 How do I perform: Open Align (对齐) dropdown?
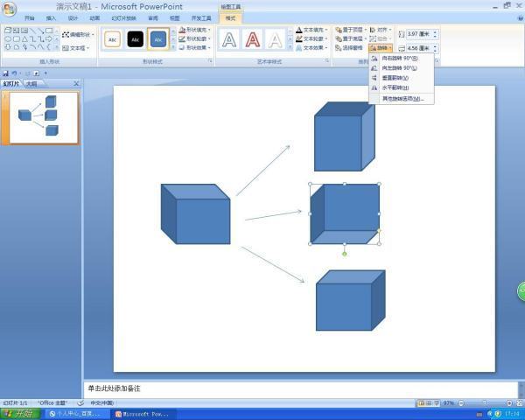click(381, 30)
